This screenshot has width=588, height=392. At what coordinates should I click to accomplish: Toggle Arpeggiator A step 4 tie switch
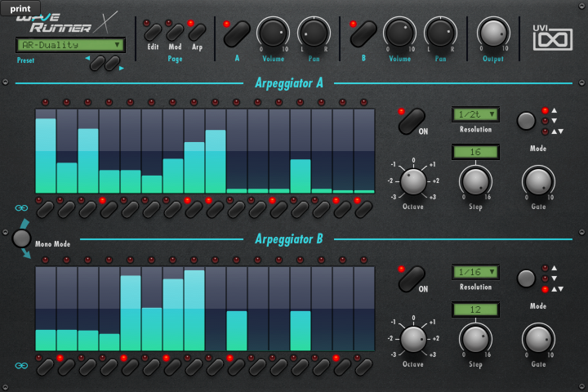109,209
